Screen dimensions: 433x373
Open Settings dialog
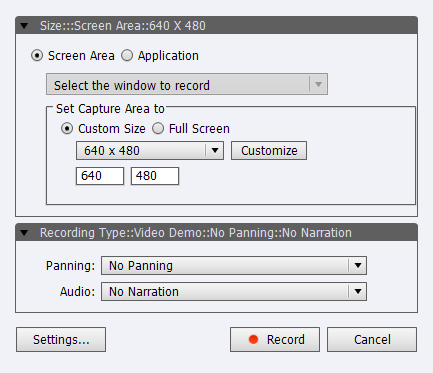(61, 339)
